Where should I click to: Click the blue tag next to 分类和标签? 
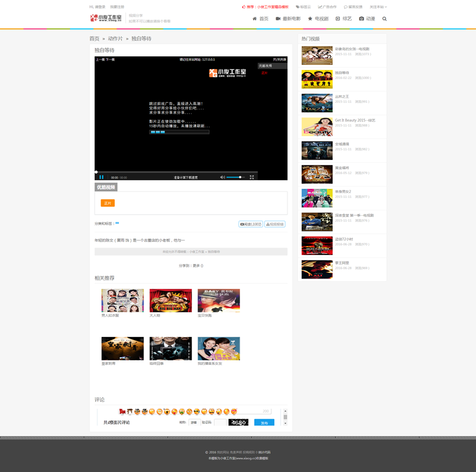(117, 224)
